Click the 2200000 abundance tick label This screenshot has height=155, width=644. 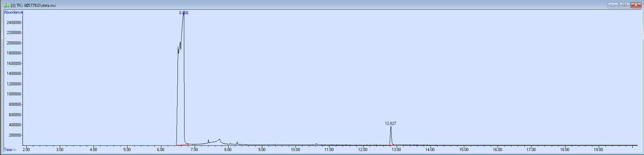tap(14, 33)
